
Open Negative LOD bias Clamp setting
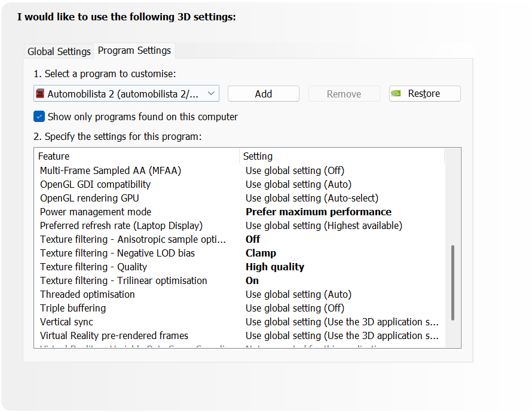point(261,253)
